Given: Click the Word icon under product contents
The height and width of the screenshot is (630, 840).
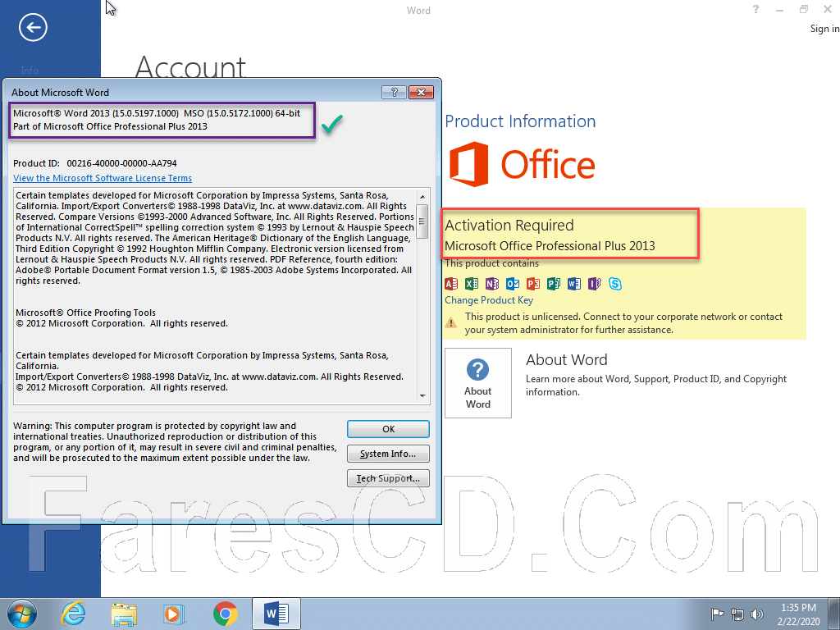Looking at the screenshot, I should [x=573, y=283].
